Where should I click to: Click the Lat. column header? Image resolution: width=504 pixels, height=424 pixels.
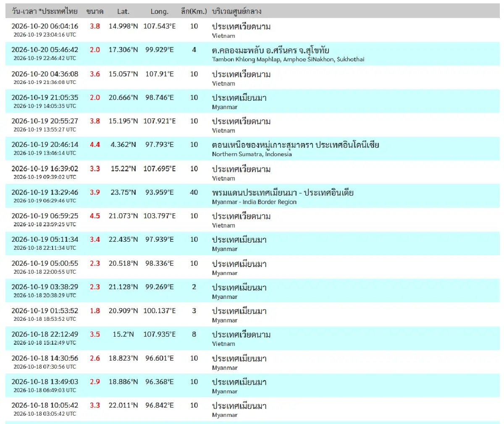(x=123, y=11)
